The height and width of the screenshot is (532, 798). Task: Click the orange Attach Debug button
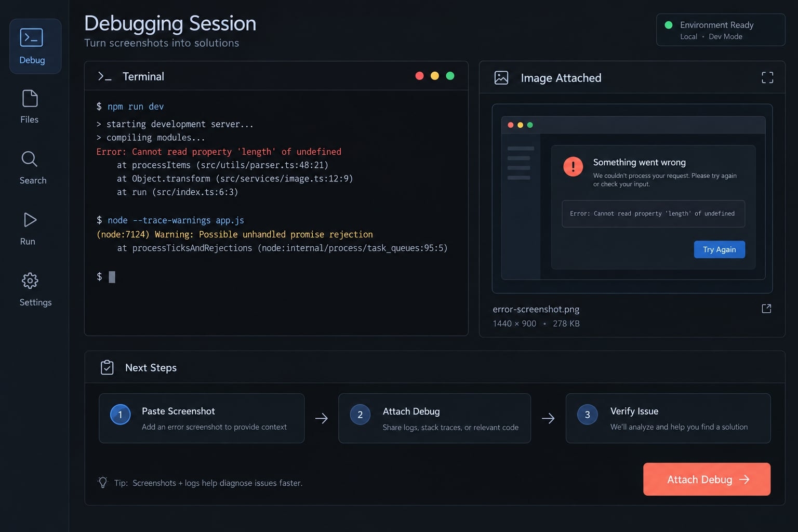coord(707,479)
